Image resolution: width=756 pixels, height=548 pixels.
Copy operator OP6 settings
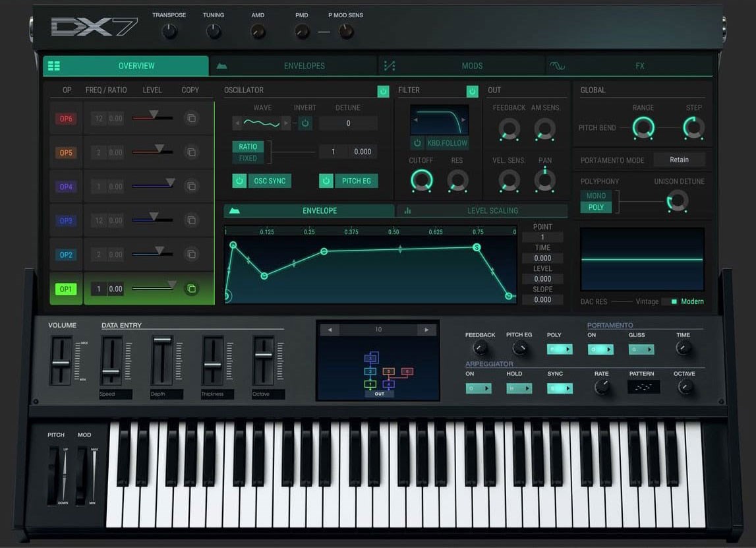point(191,119)
